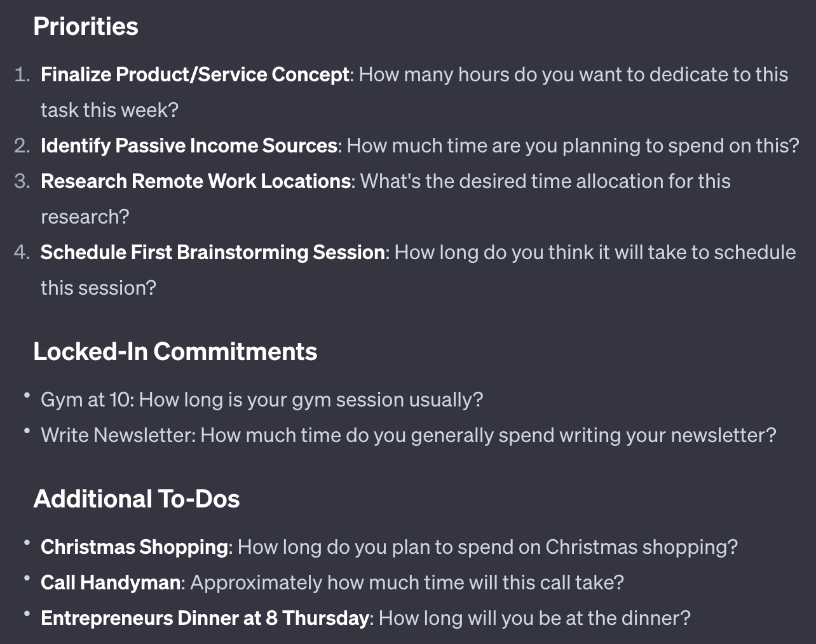
Task: Click the 'What's the desired time allocation' question
Action: (545, 182)
